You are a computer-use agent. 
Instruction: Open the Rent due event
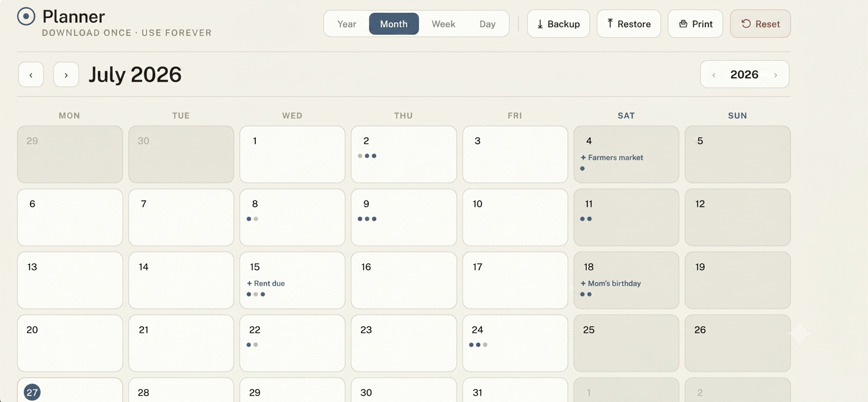(266, 283)
